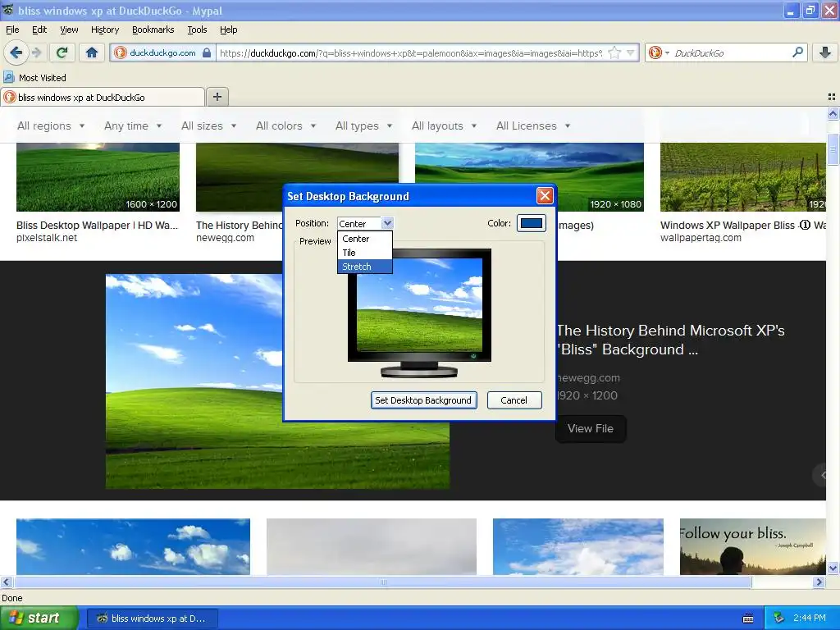Click the View File button
Viewport: 840px width, 630px height.
pyautogui.click(x=591, y=428)
